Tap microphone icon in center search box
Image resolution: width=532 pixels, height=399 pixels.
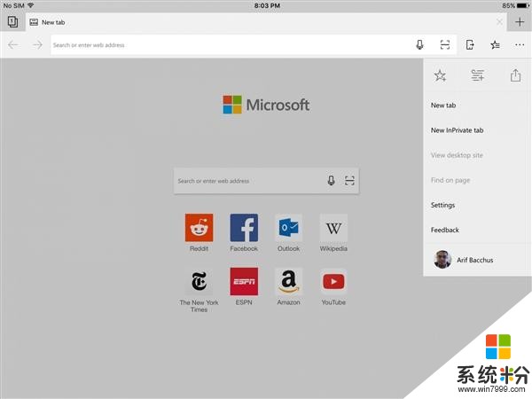(x=331, y=181)
